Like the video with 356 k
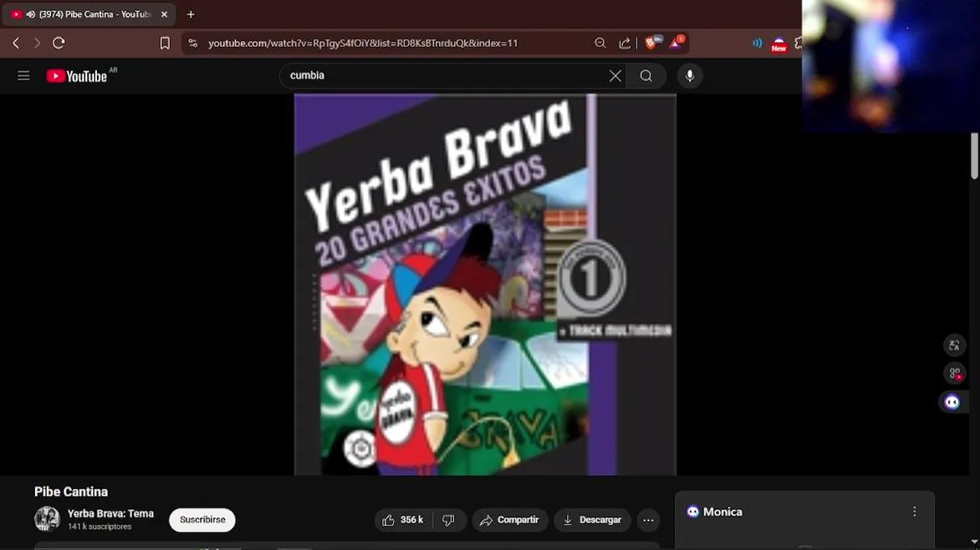 403,520
